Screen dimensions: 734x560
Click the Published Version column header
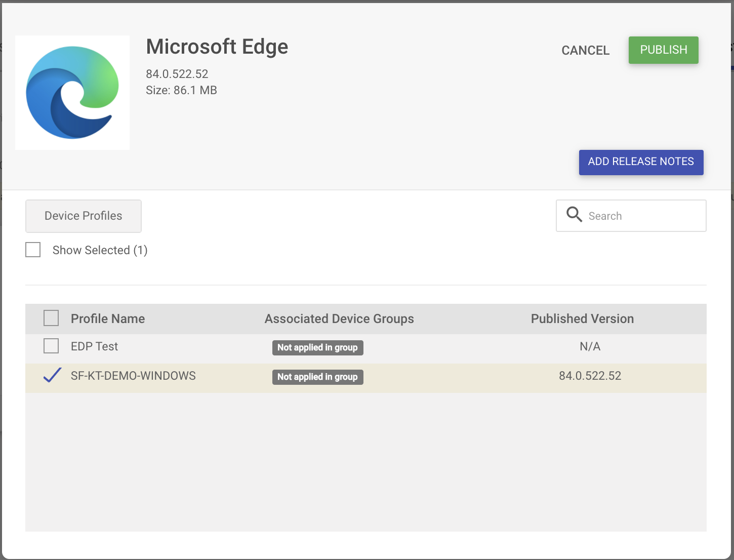[x=582, y=318]
